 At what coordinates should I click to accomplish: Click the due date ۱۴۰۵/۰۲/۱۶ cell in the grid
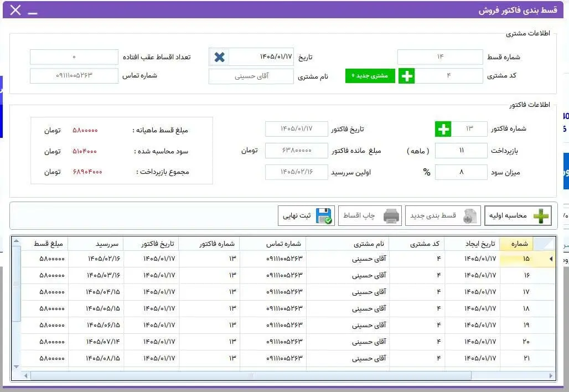point(96,259)
